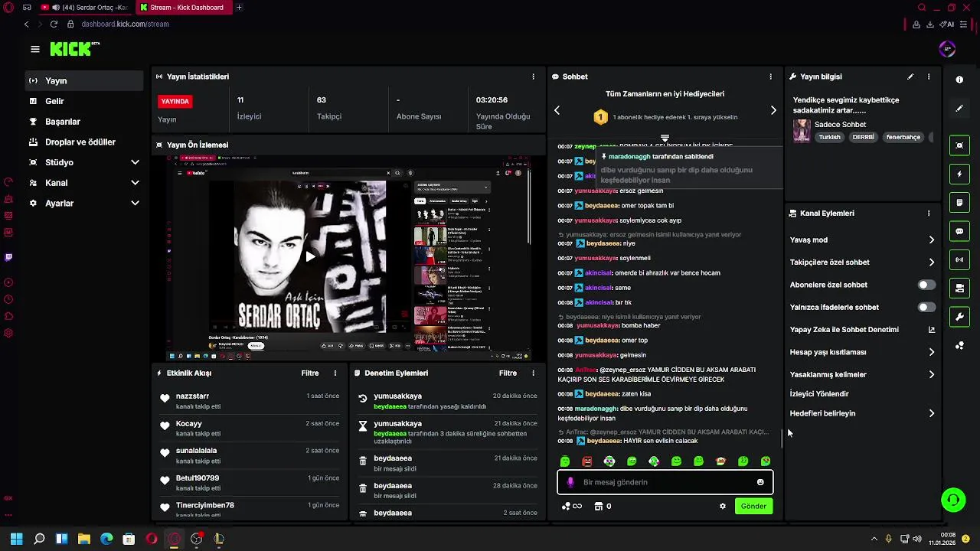Open chat settings gear icon
980x551 pixels.
pyautogui.click(x=722, y=506)
